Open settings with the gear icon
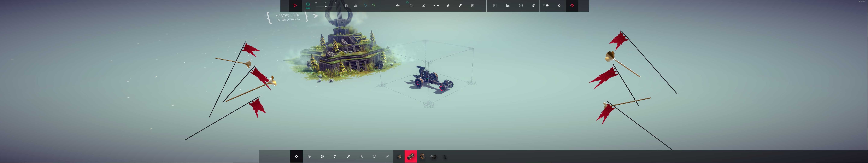This screenshot has height=163, width=868. coord(559,5)
